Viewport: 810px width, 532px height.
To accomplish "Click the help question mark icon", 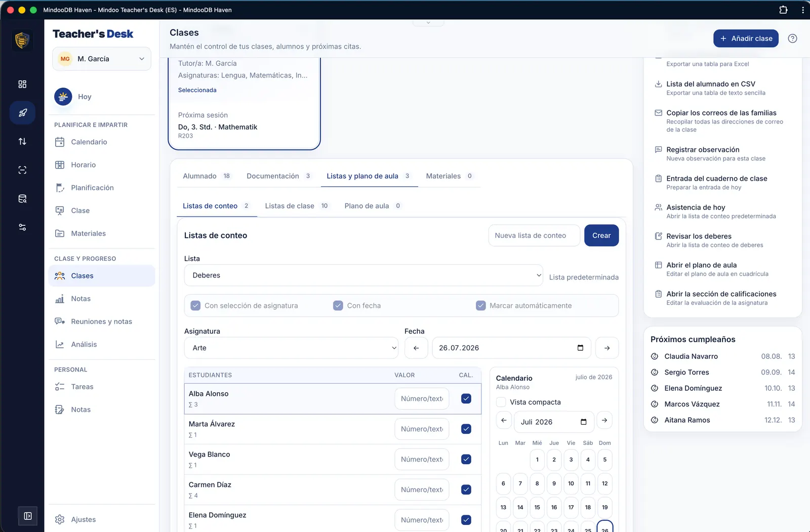I will [792, 38].
